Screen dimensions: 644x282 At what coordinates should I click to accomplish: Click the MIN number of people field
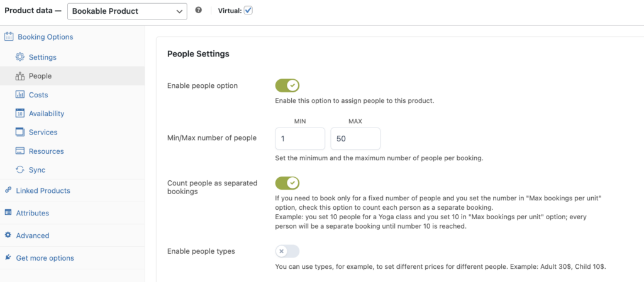(x=300, y=138)
